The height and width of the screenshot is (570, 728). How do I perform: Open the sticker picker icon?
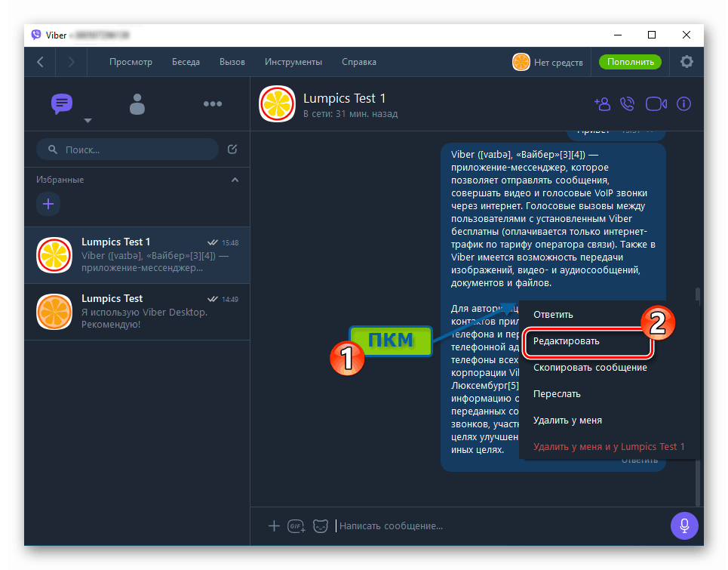click(x=321, y=526)
